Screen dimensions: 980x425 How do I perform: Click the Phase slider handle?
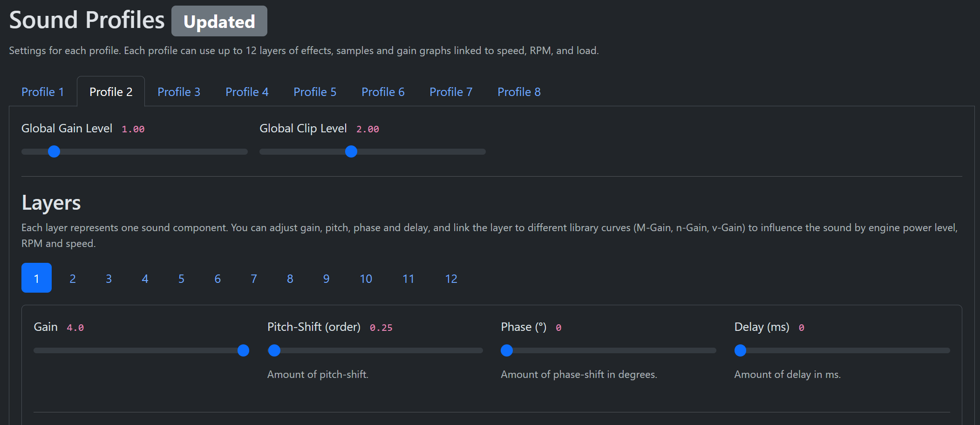point(507,350)
